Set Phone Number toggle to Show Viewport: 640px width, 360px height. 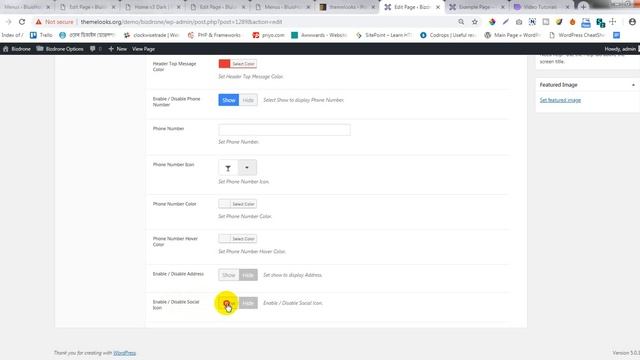229,100
